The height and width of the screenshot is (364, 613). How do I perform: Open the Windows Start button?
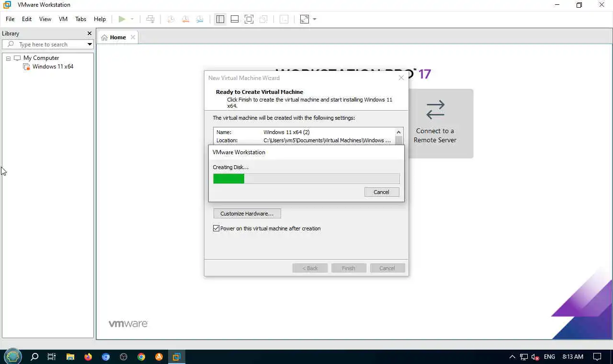tap(13, 357)
